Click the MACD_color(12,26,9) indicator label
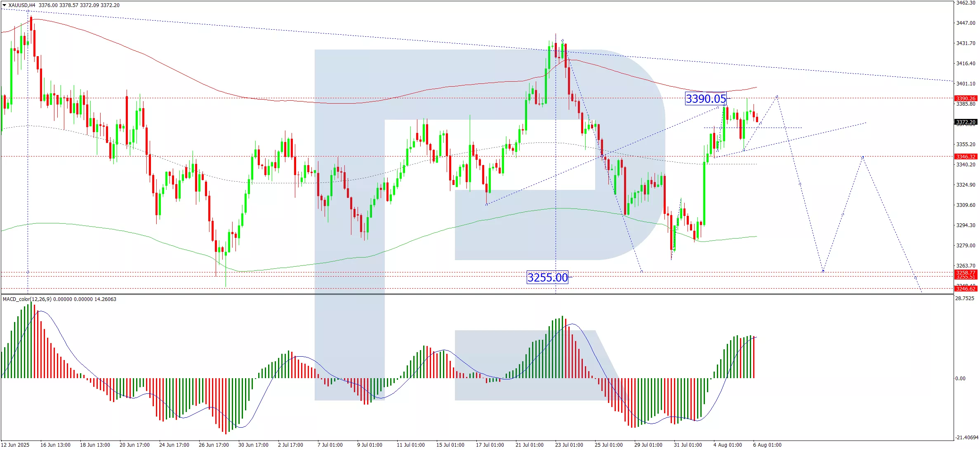 [27, 299]
